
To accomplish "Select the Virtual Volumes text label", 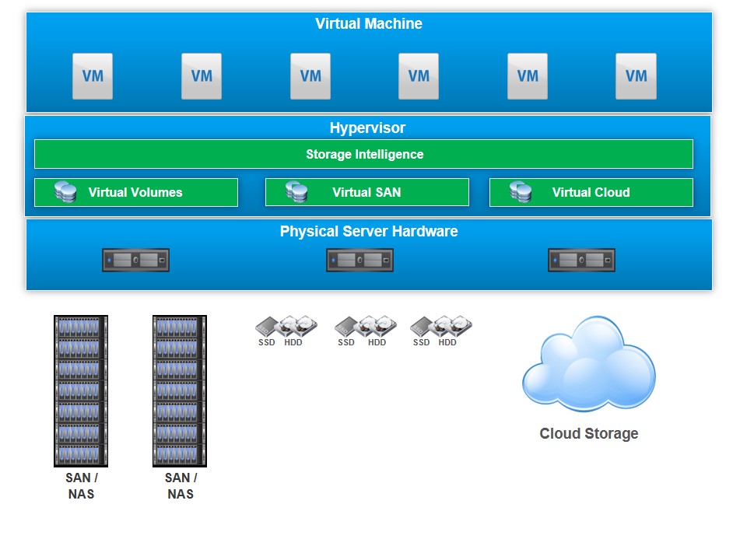I will (x=135, y=193).
